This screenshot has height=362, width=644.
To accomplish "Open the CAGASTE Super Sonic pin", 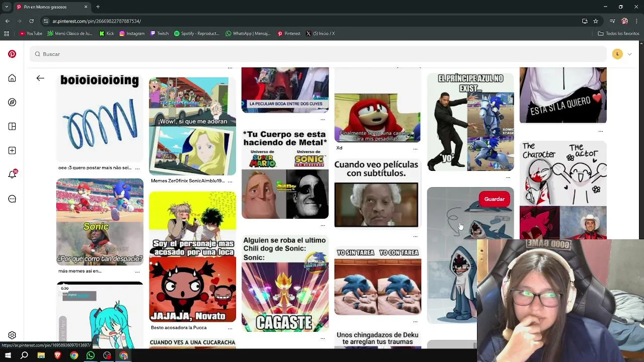I will tap(285, 284).
